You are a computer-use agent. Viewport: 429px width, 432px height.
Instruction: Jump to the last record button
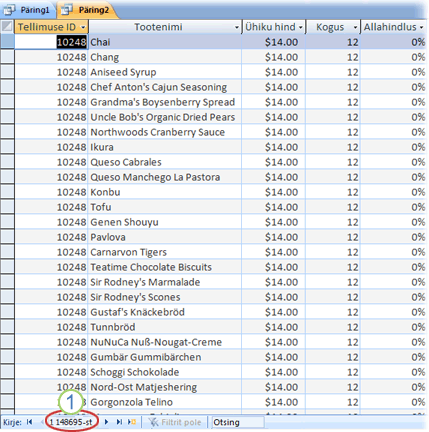click(x=119, y=422)
